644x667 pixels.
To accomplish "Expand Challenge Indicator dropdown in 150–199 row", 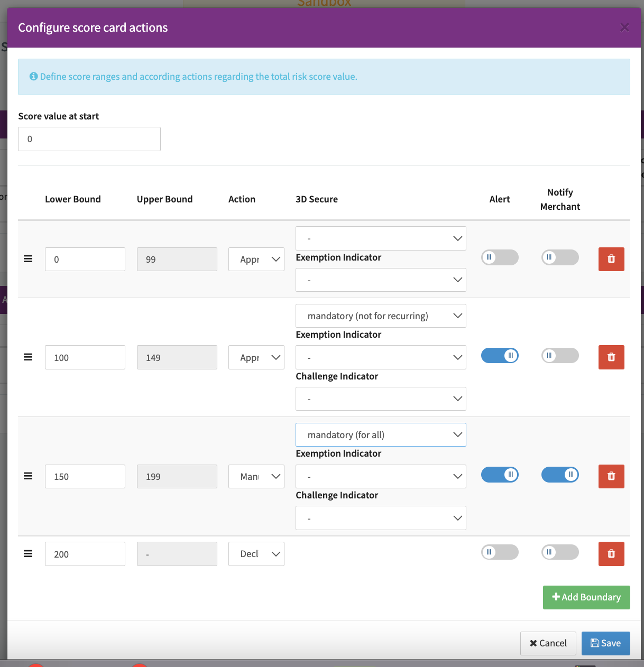I will [x=380, y=518].
